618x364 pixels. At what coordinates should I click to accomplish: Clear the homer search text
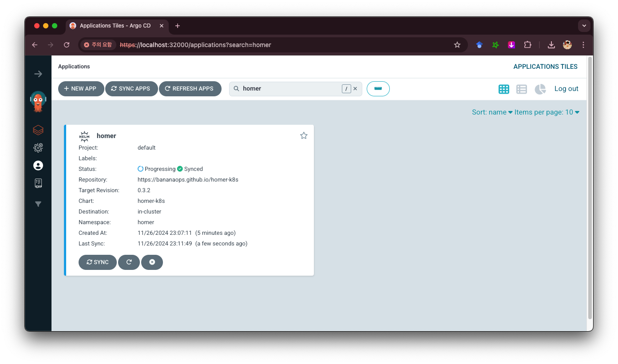tap(355, 89)
